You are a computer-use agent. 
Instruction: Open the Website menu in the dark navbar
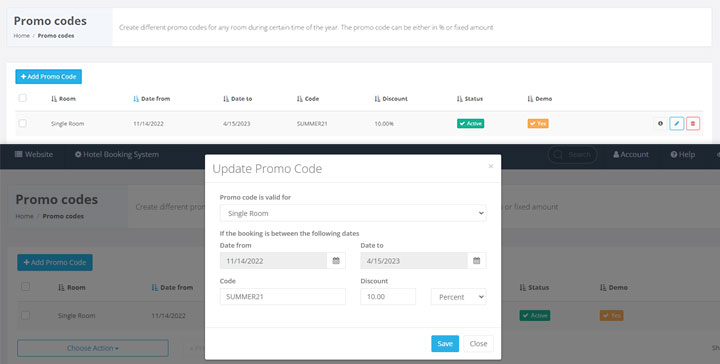(x=34, y=155)
